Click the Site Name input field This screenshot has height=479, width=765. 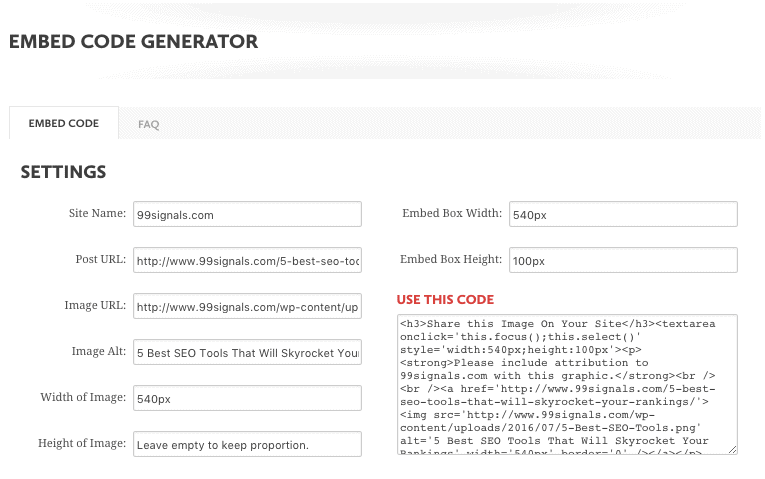[x=247, y=214]
